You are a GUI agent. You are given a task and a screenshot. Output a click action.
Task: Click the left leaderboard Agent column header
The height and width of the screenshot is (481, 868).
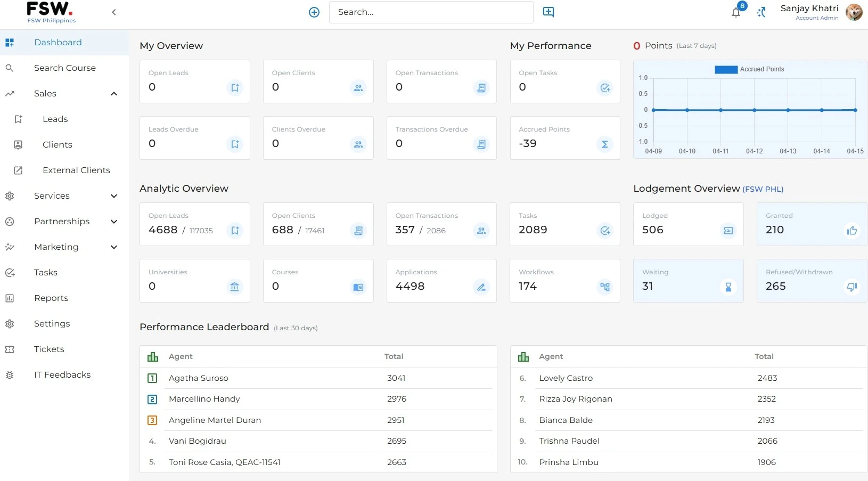[181, 356]
